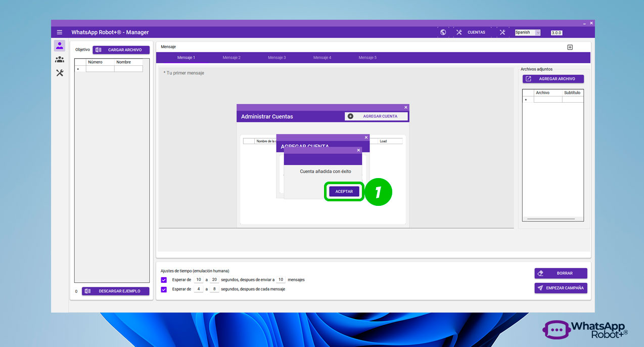The image size is (644, 347).
Task: Click the empty cell under the Número column
Action: (100, 69)
